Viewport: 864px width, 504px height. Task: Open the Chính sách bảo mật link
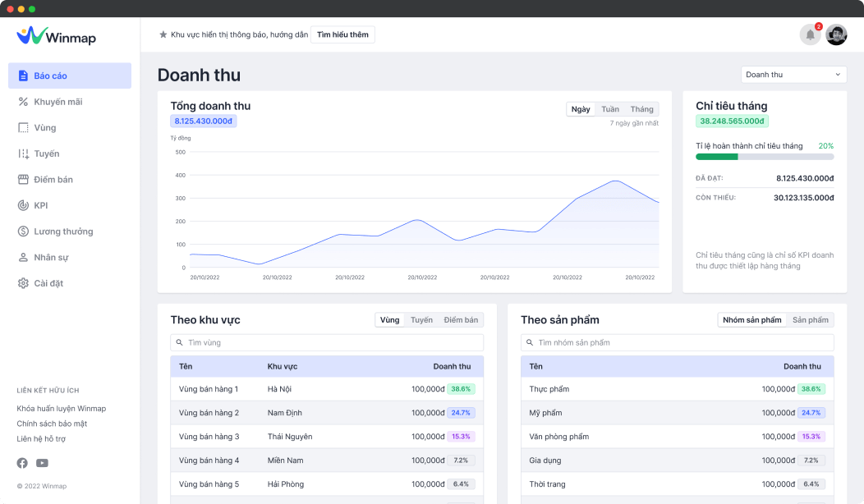52,424
